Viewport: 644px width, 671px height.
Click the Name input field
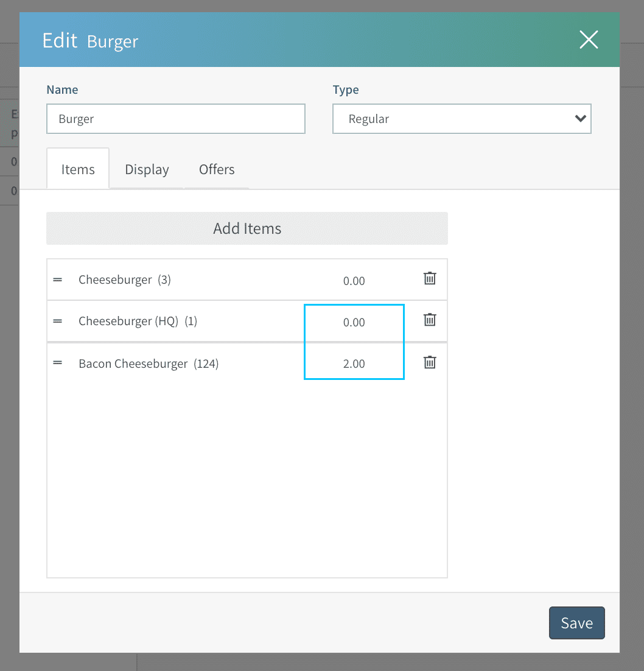point(175,119)
